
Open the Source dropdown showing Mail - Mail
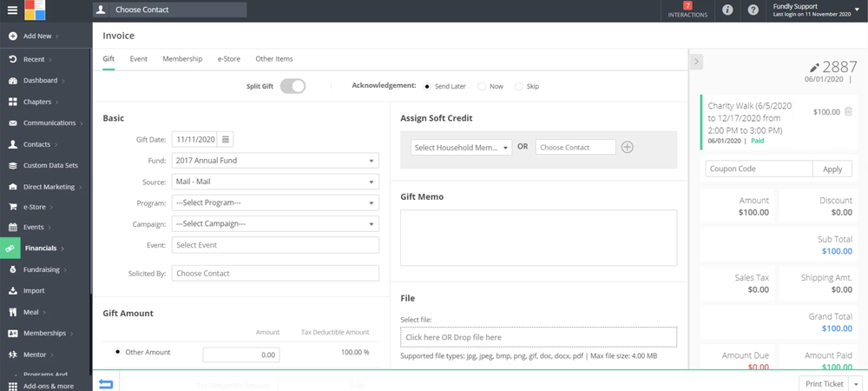(x=275, y=182)
